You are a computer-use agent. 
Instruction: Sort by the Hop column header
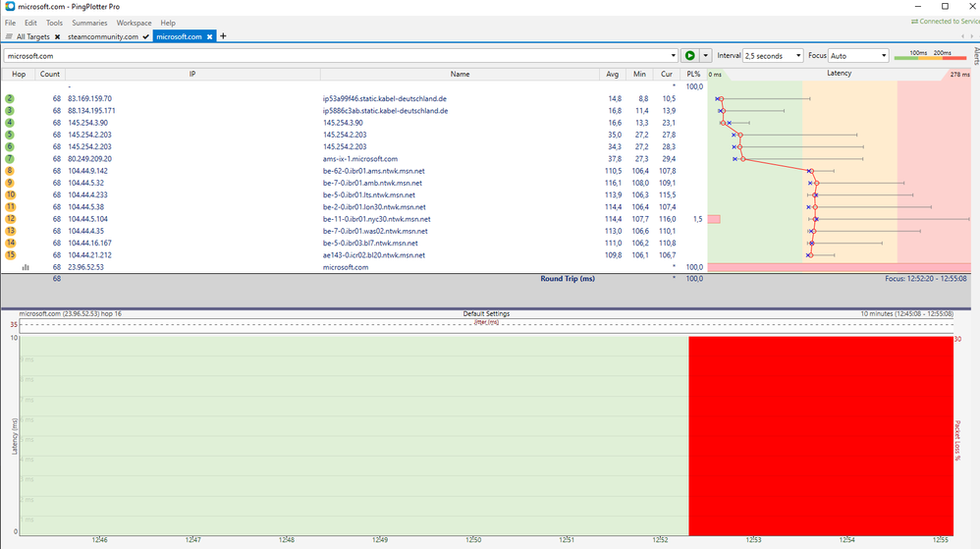tap(19, 74)
